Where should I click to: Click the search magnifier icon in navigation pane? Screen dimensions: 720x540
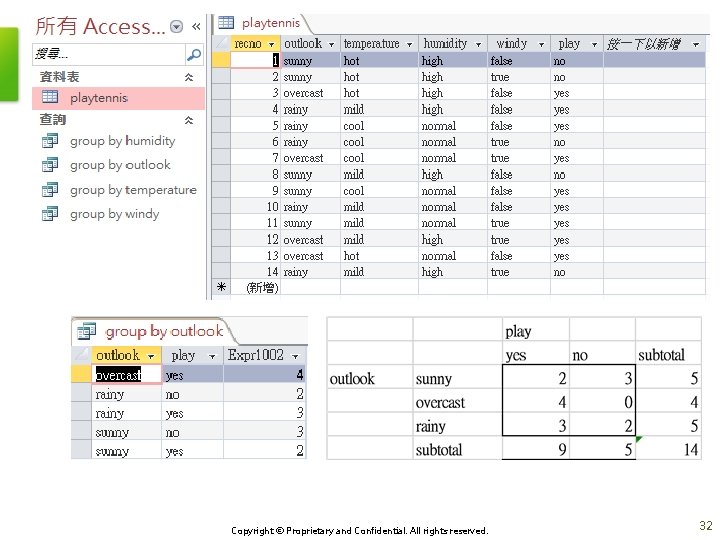[x=194, y=55]
